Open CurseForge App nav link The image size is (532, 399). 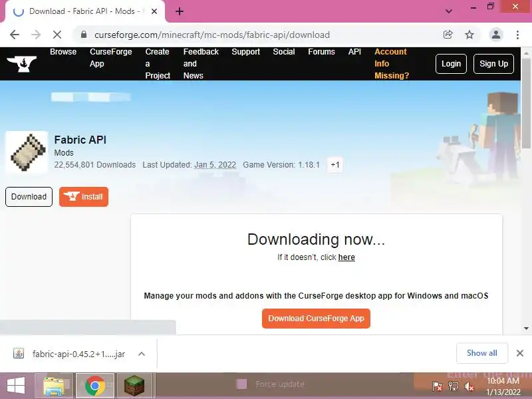point(110,58)
